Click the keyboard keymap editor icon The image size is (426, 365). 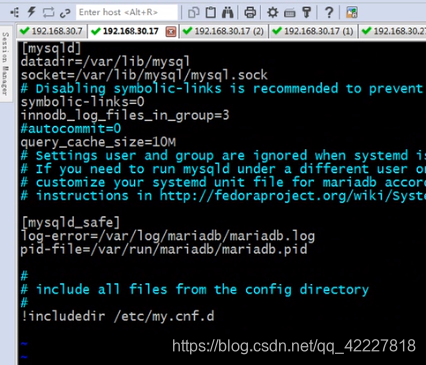click(x=290, y=13)
